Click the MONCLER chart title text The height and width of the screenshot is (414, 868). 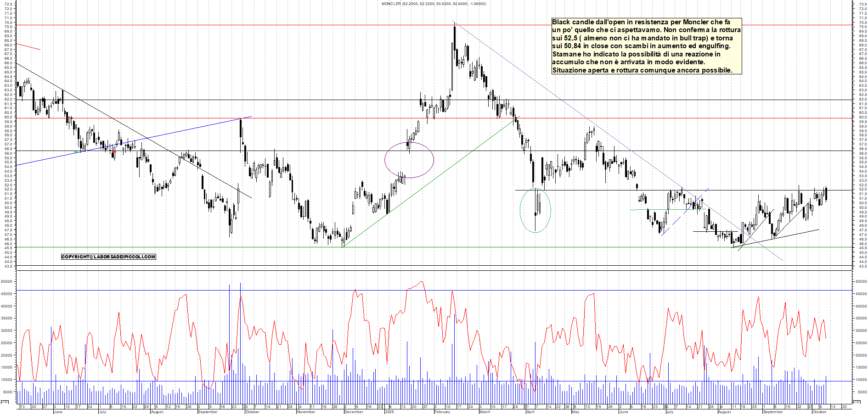point(434,4)
